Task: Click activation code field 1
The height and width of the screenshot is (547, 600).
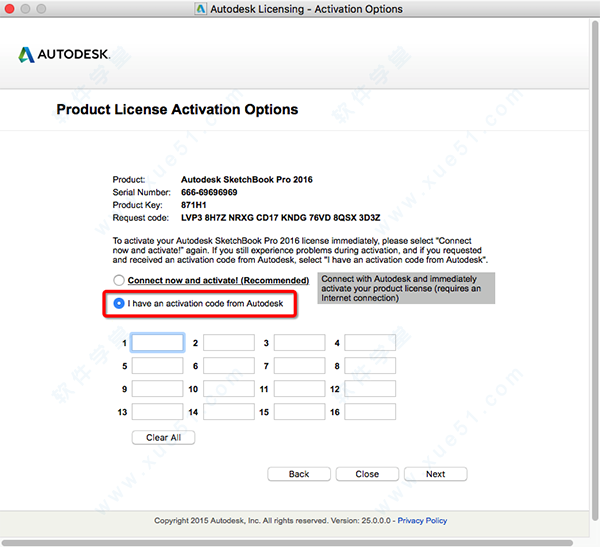Action: (158, 343)
